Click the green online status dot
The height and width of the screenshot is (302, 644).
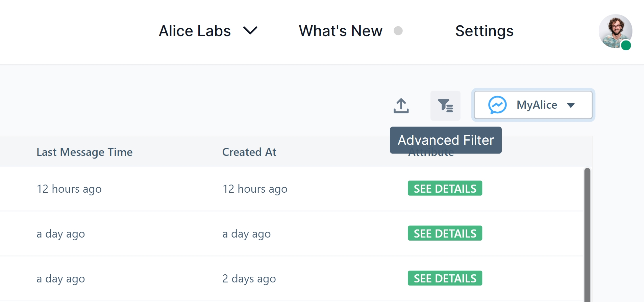coord(626,45)
